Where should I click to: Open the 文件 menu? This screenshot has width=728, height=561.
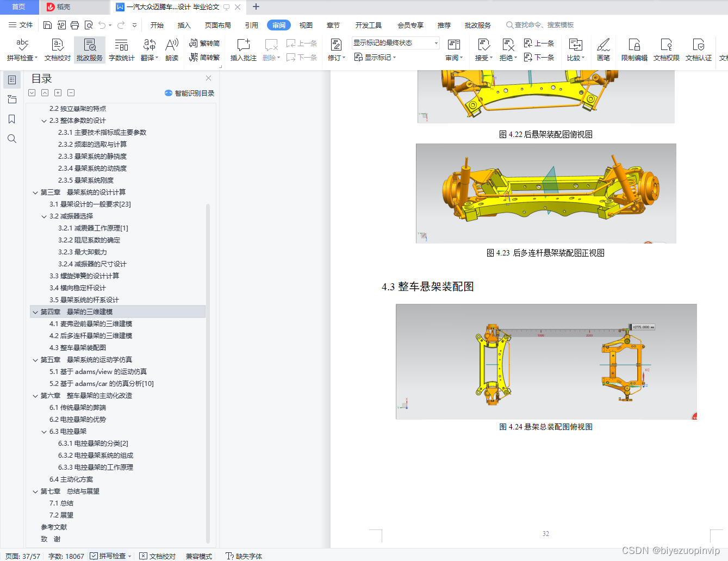pos(21,25)
